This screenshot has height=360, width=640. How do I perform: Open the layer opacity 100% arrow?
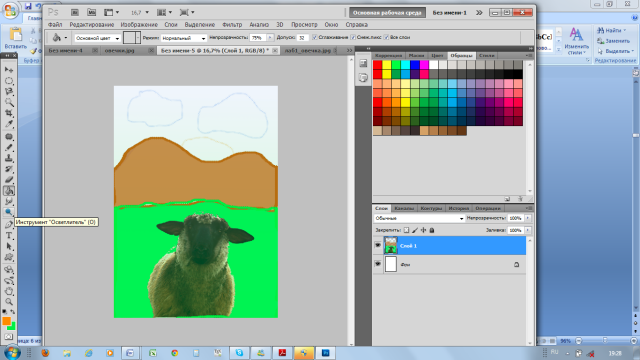[527, 218]
